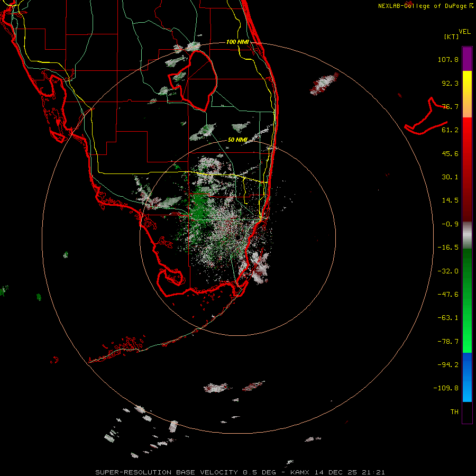The width and height of the screenshot is (476, 476).
Task: Click the -63.1 value on the velocity scale
Action: coord(448,318)
